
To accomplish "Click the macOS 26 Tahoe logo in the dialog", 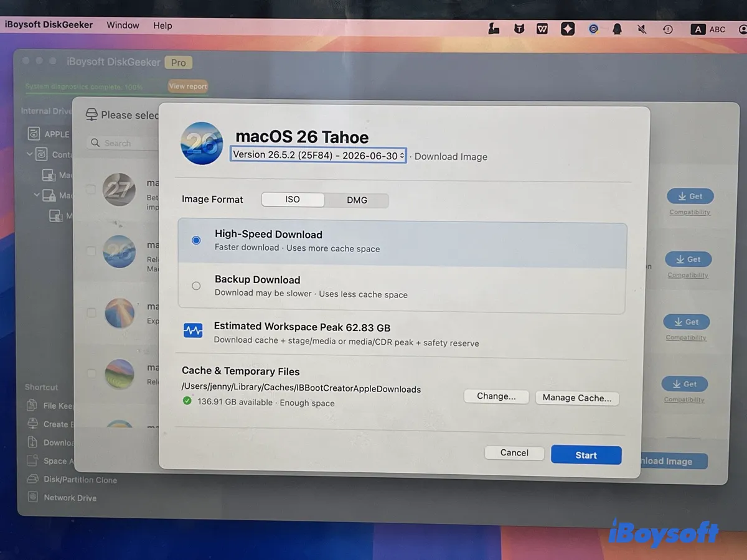I will (x=202, y=143).
